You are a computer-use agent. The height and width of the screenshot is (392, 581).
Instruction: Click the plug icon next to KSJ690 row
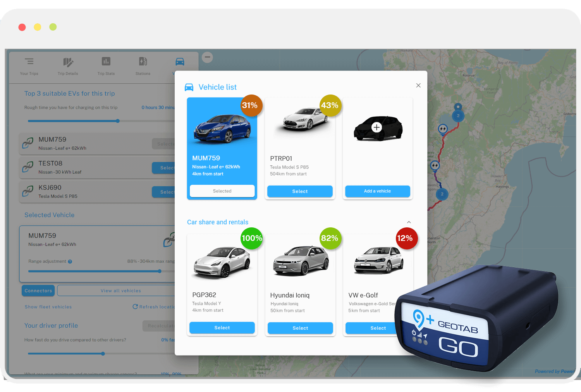pyautogui.click(x=28, y=191)
